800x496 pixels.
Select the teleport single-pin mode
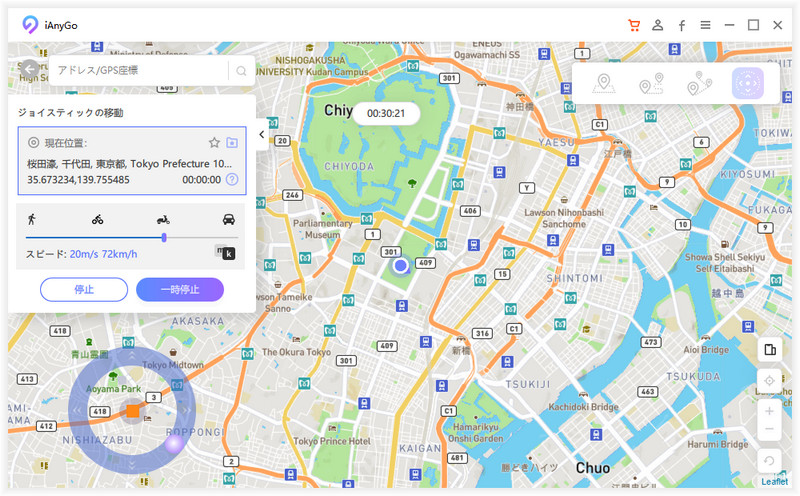(604, 83)
